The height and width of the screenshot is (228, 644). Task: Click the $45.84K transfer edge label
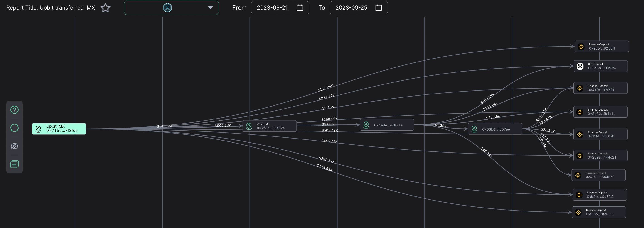pos(487,152)
